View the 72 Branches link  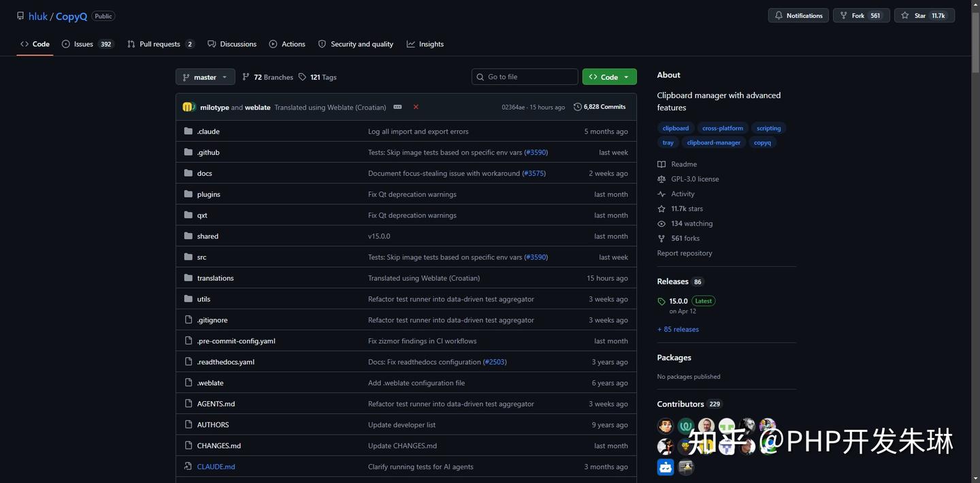click(x=267, y=77)
